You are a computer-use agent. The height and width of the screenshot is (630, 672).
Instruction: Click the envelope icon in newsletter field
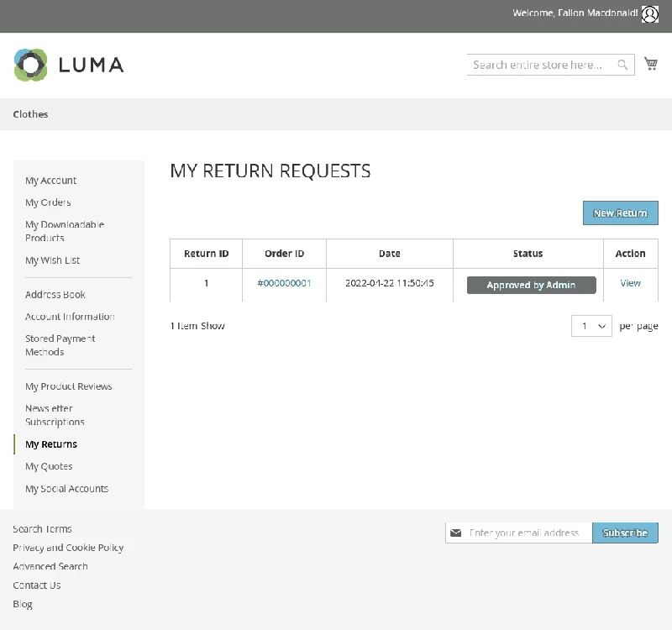tap(456, 533)
